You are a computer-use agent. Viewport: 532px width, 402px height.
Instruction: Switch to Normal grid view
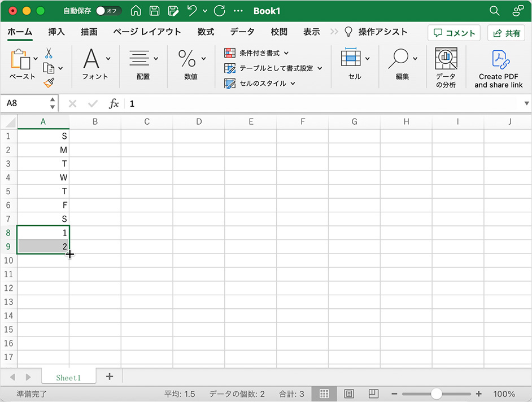pos(324,394)
